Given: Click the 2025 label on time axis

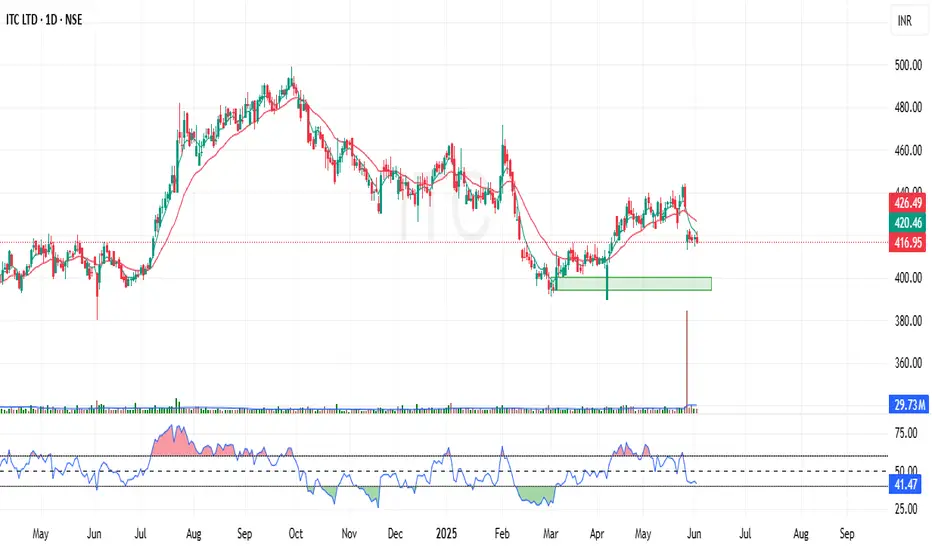Looking at the screenshot, I should pos(446,533).
